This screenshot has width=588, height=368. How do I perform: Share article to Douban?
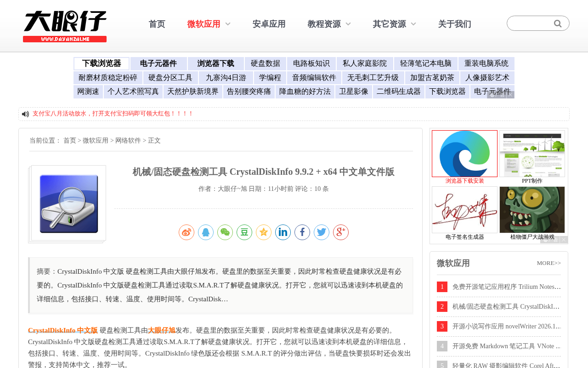tap(244, 232)
